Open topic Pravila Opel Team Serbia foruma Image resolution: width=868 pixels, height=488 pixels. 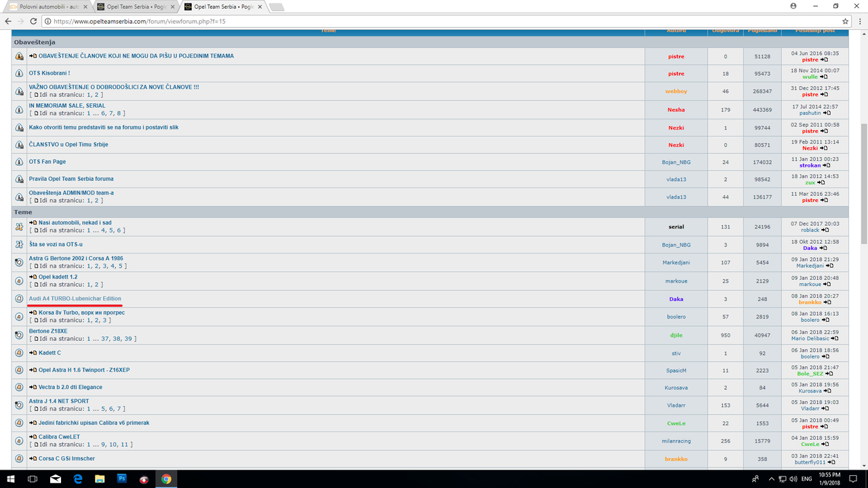[x=71, y=179]
